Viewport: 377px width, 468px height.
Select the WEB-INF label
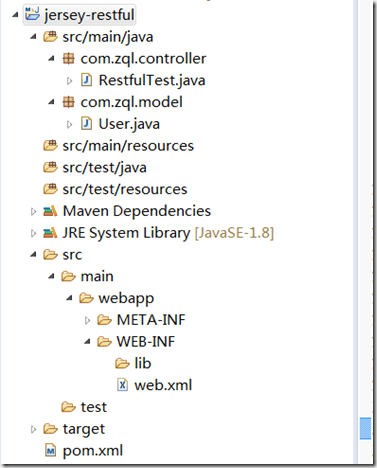pos(146,342)
